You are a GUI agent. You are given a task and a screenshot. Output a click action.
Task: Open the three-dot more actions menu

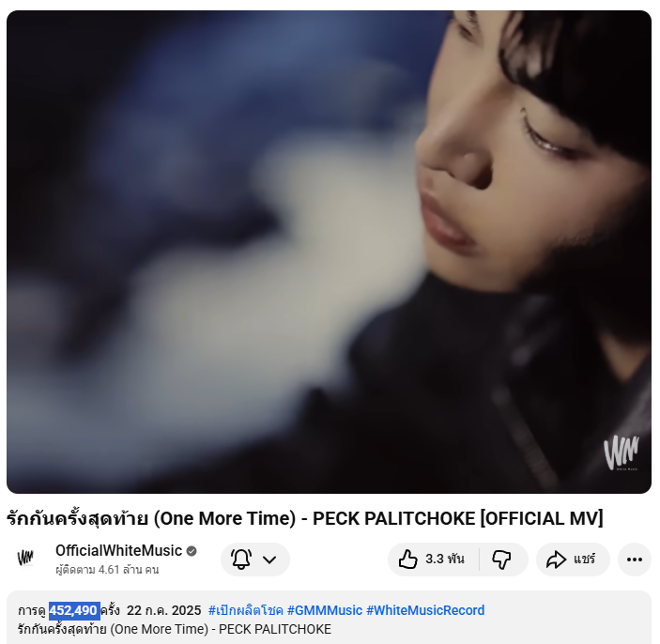coord(635,560)
